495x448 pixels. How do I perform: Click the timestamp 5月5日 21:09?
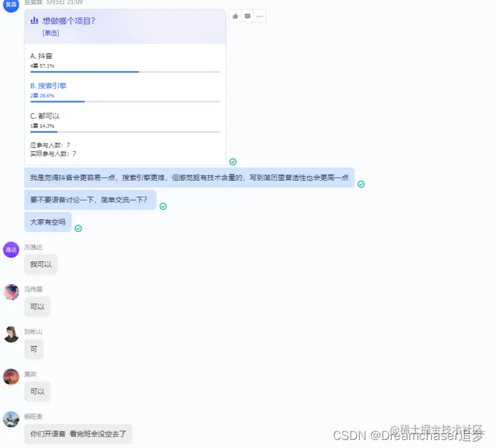65,2
